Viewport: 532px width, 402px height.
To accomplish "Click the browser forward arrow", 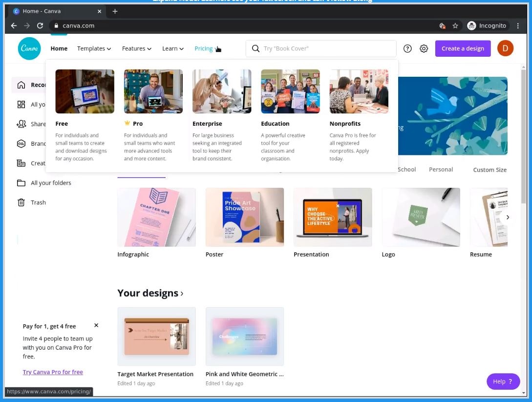I will point(27,25).
